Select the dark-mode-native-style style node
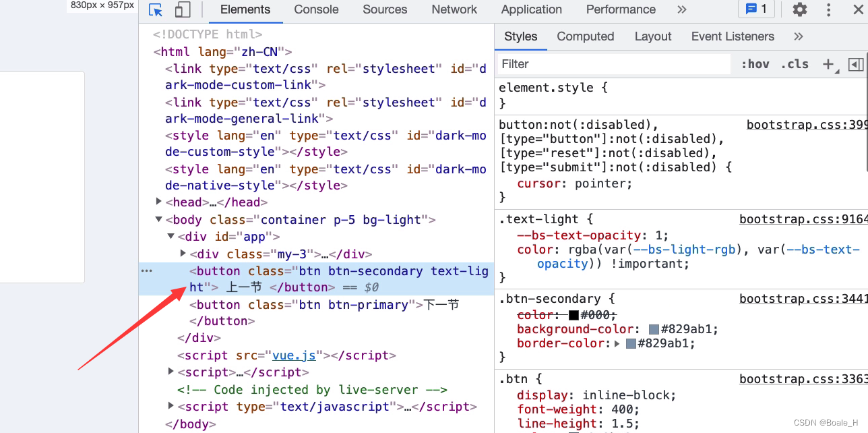This screenshot has width=868, height=433. 325,177
